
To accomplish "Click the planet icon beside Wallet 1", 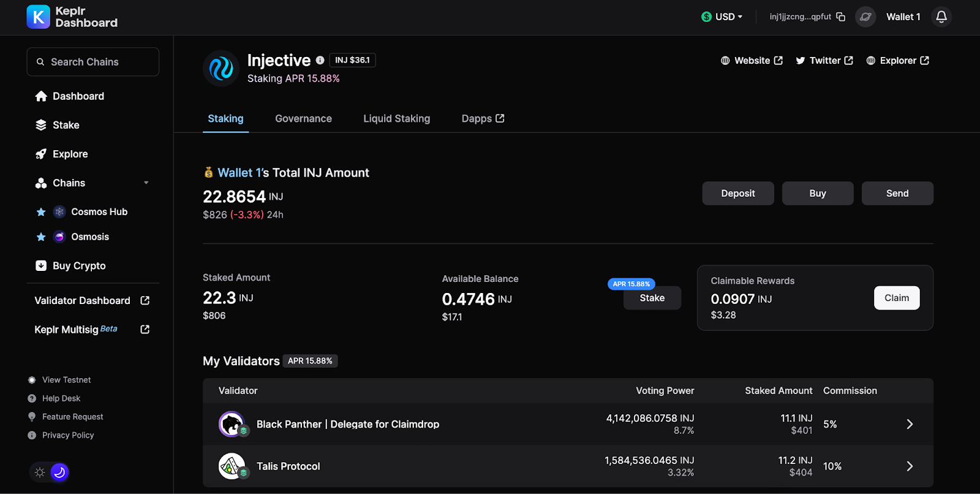I will [x=865, y=17].
